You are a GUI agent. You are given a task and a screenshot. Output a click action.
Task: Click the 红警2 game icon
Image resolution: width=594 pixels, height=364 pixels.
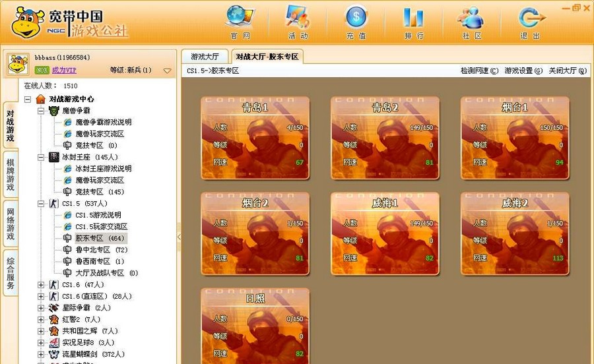[x=54, y=319]
